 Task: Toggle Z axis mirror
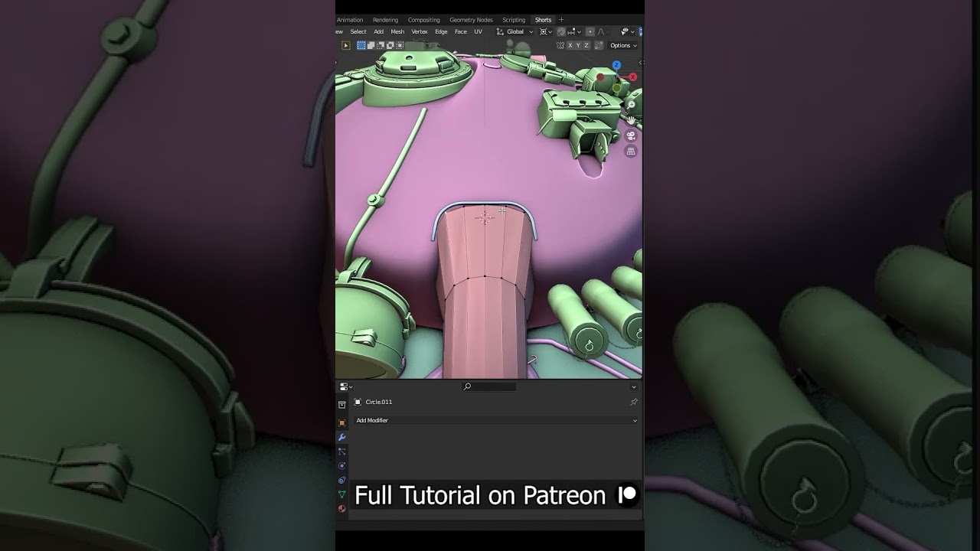(586, 45)
